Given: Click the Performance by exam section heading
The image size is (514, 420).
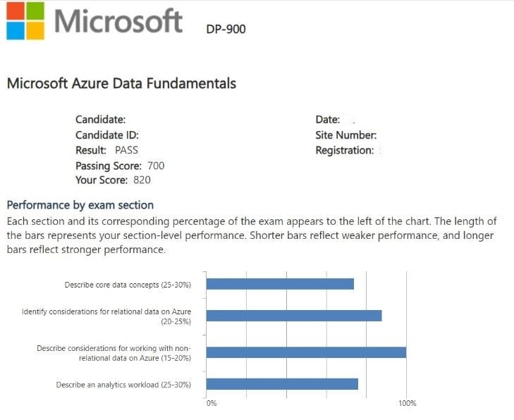Looking at the screenshot, I should coord(80,205).
